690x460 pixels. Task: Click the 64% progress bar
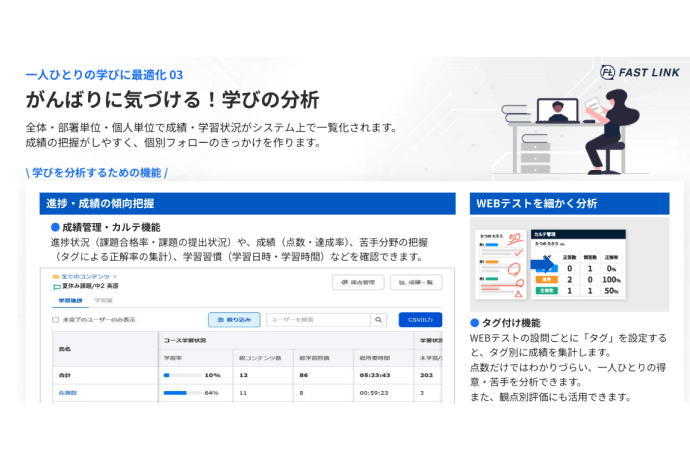183,393
